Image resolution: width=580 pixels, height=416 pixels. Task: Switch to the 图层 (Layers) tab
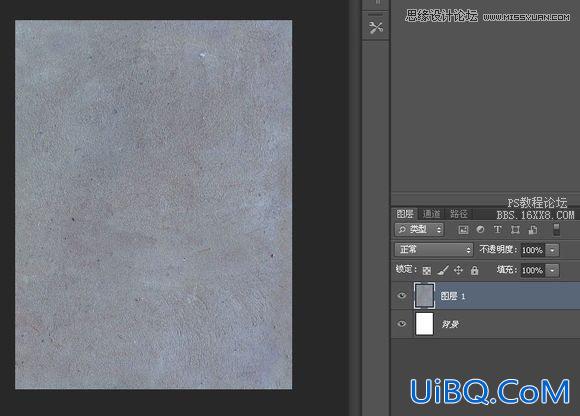pos(405,214)
